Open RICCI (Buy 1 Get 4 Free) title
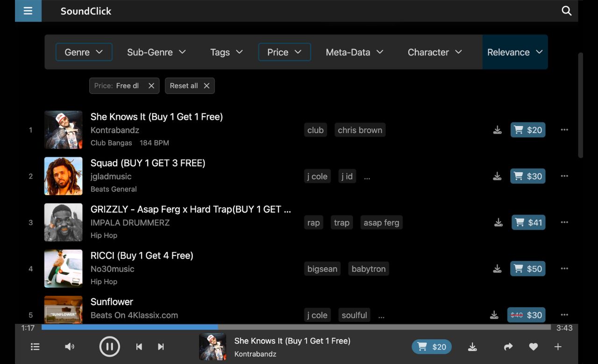598x364 pixels. click(x=142, y=256)
